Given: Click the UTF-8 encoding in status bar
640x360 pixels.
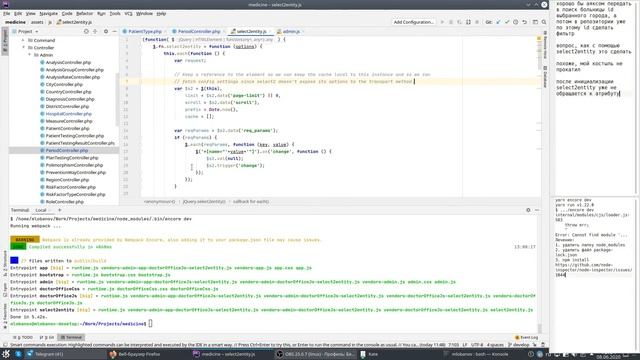Looking at the screenshot, I should pos(477,345).
